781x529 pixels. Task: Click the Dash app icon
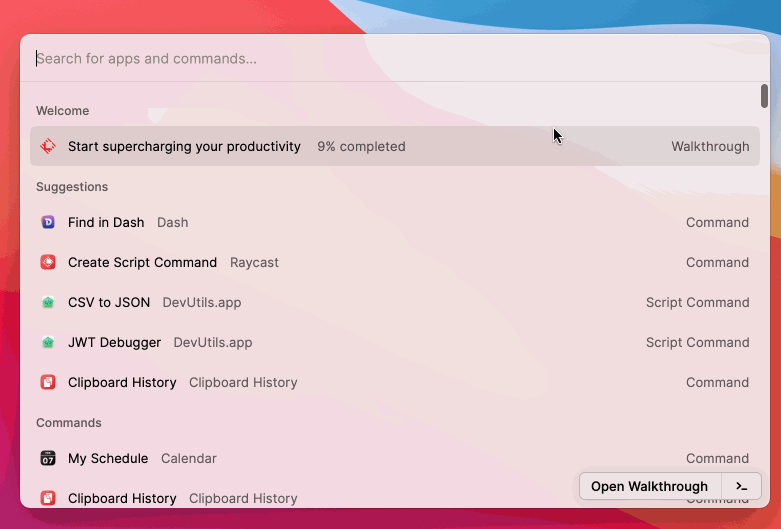(x=48, y=222)
